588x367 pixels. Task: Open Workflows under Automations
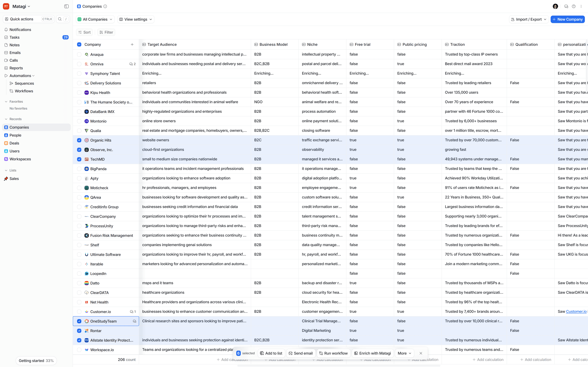point(24,91)
